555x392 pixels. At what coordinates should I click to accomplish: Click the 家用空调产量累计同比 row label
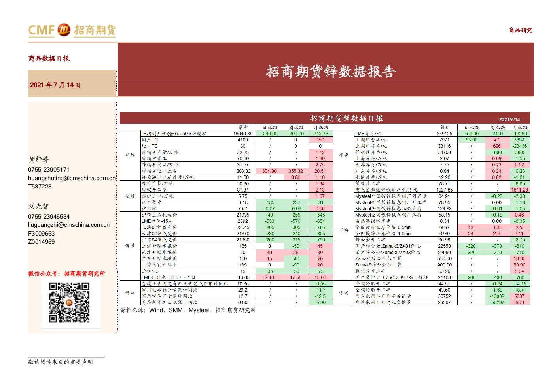[x=167, y=296]
